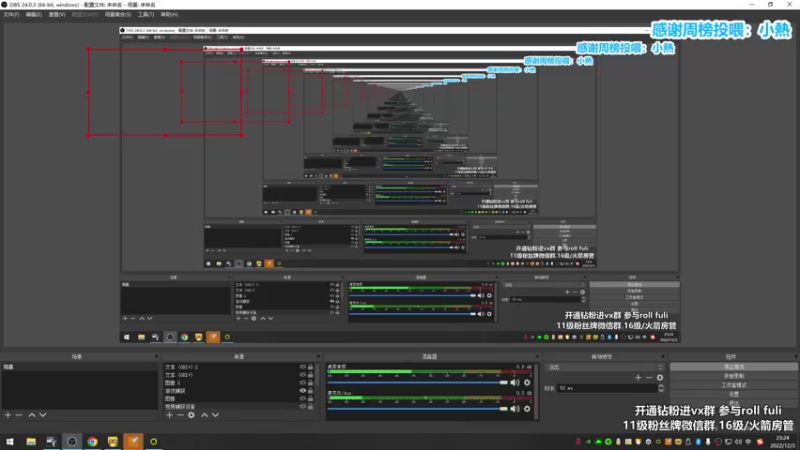
Task: Toggle visibility of 视频捕获设备 source
Action: tap(303, 407)
